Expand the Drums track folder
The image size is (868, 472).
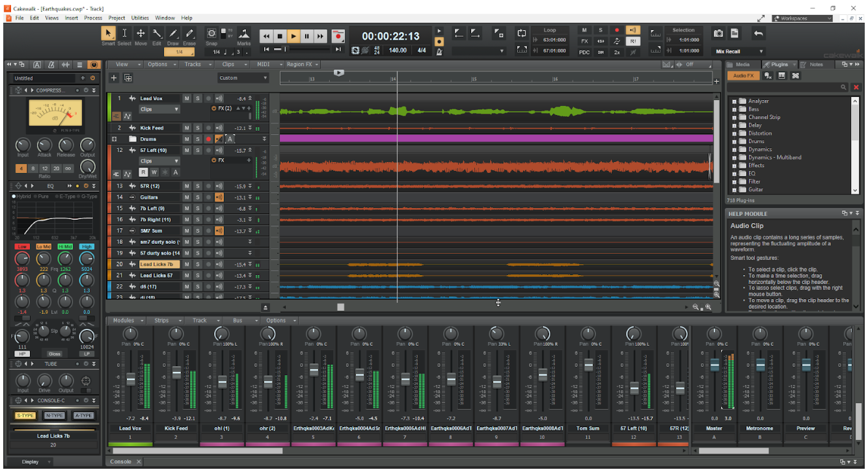(115, 139)
